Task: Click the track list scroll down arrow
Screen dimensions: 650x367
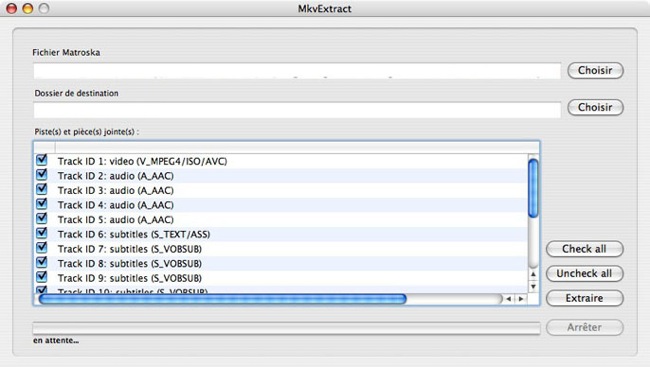Action: [534, 286]
